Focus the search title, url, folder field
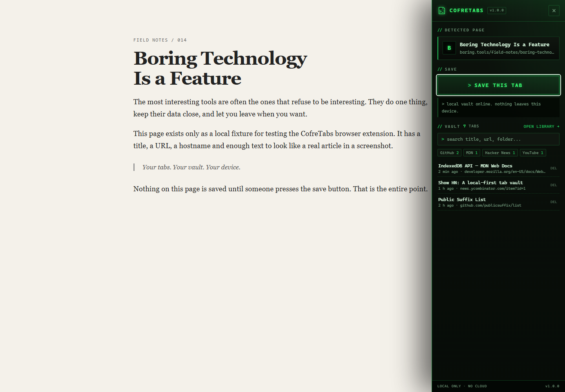The image size is (565, 392). click(x=498, y=139)
